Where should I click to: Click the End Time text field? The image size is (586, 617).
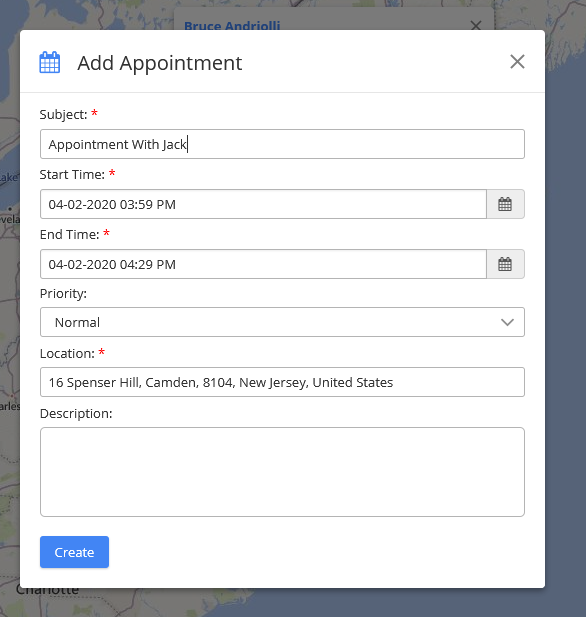pyautogui.click(x=263, y=264)
